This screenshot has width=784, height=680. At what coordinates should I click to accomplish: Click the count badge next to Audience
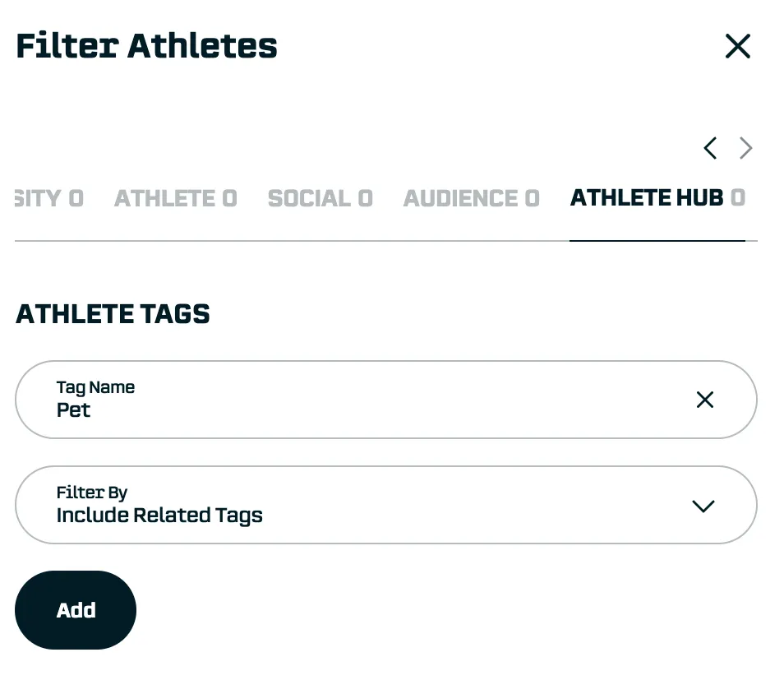pyautogui.click(x=533, y=198)
